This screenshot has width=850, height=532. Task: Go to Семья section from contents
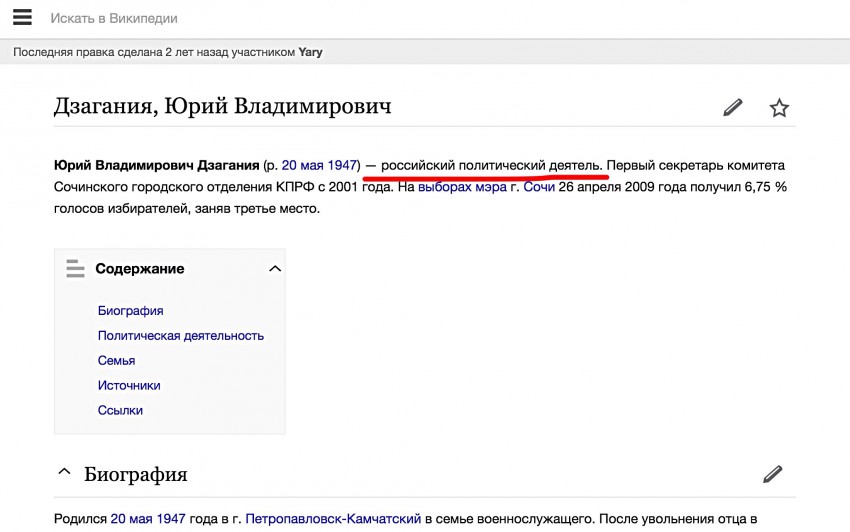tap(116, 361)
